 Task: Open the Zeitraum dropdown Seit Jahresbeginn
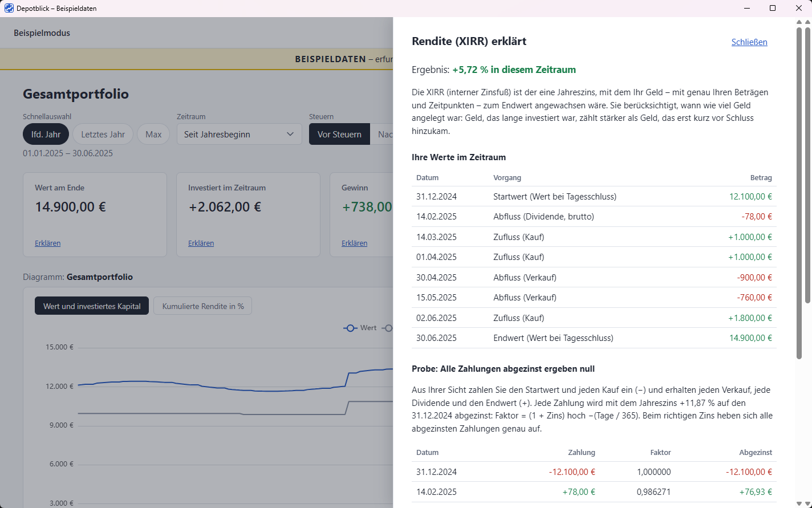click(x=239, y=135)
